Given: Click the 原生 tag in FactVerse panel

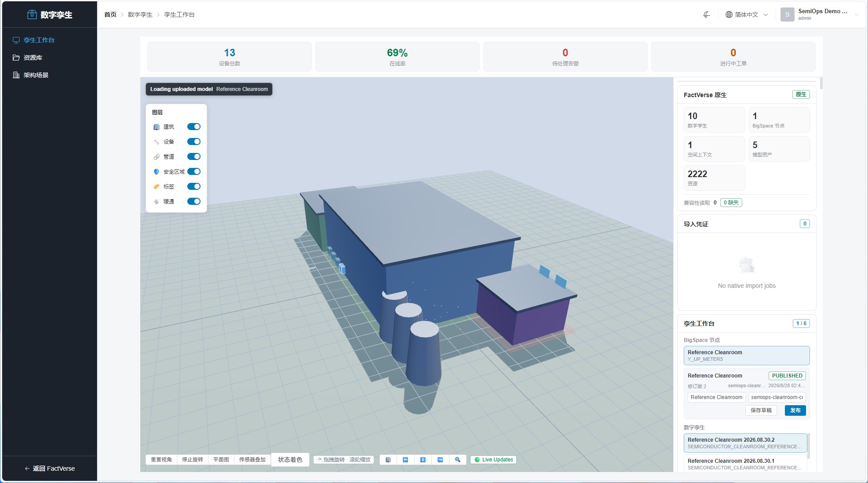Looking at the screenshot, I should pos(801,94).
